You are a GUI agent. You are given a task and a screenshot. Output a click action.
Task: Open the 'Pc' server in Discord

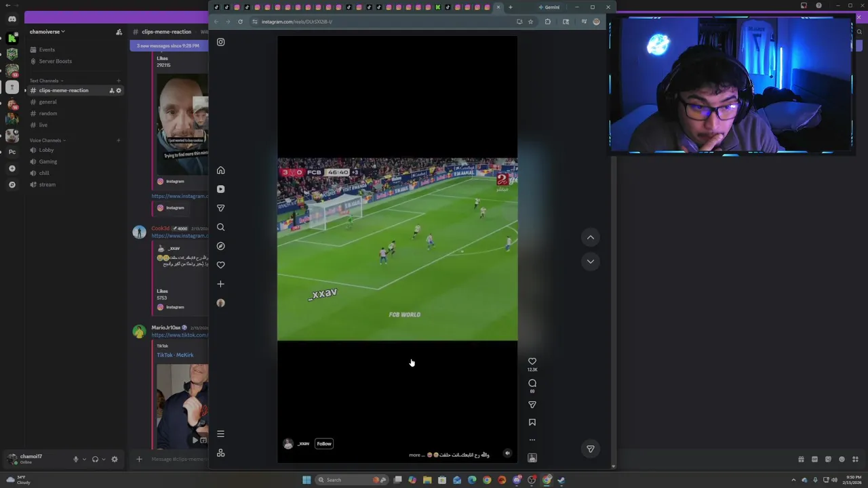point(12,152)
